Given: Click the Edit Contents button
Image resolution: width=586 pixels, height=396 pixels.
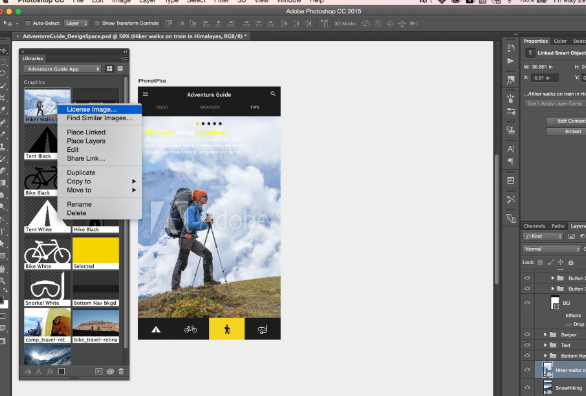Looking at the screenshot, I should [x=566, y=121].
